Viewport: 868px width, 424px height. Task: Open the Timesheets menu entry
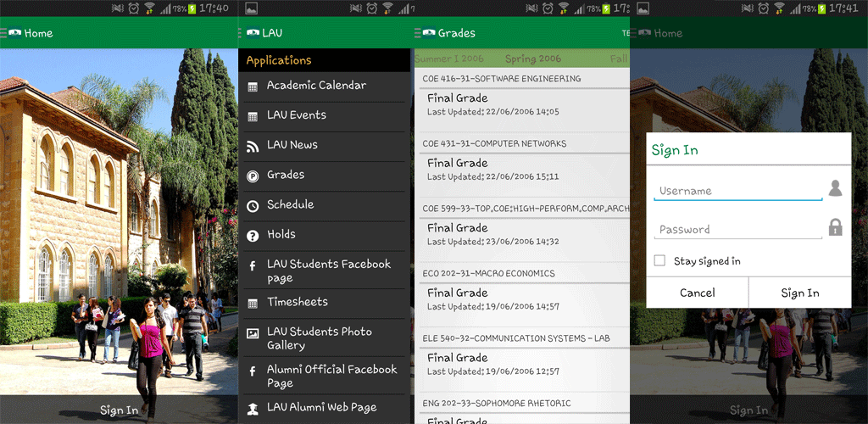pos(325,304)
